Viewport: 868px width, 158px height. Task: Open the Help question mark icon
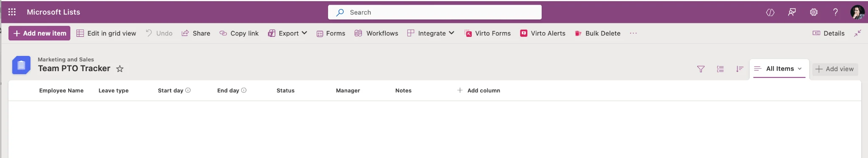click(x=835, y=12)
